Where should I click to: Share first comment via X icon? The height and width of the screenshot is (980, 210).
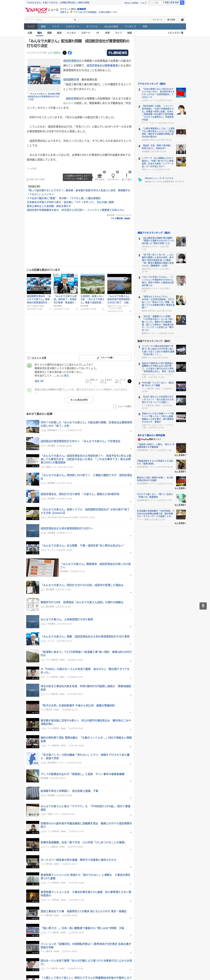click(130, 381)
